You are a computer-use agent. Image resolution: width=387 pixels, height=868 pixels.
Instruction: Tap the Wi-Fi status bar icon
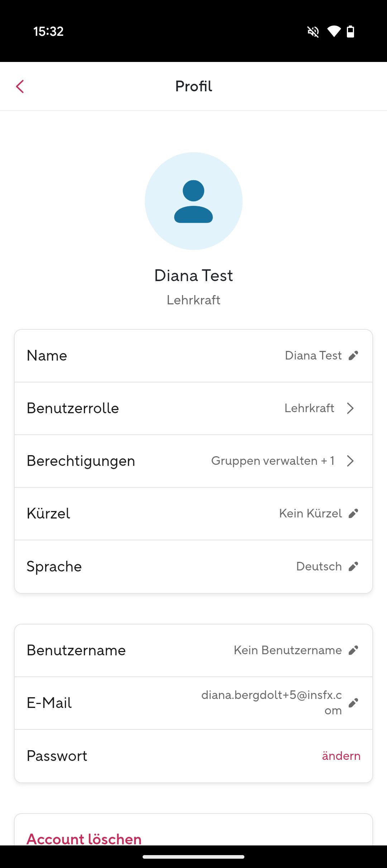334,32
